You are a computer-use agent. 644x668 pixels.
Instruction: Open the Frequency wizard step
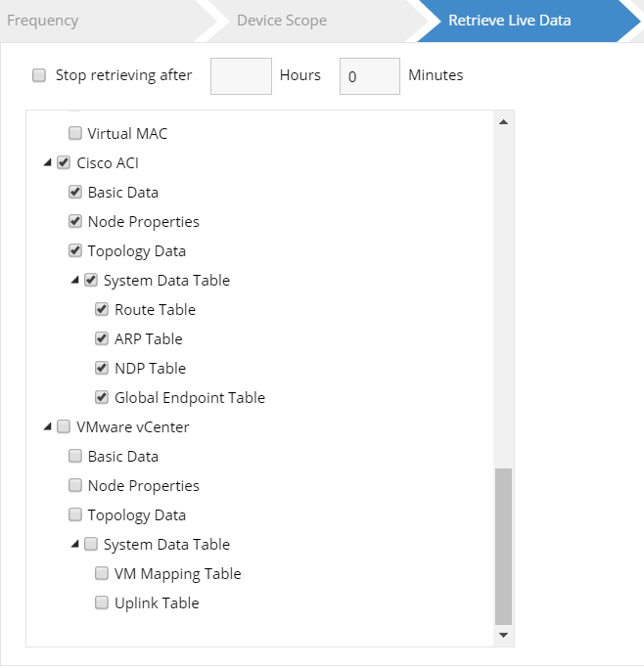click(x=44, y=21)
